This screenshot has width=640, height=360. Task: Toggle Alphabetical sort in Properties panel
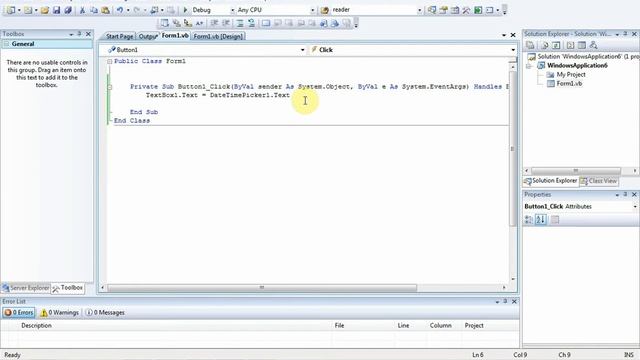(541, 220)
